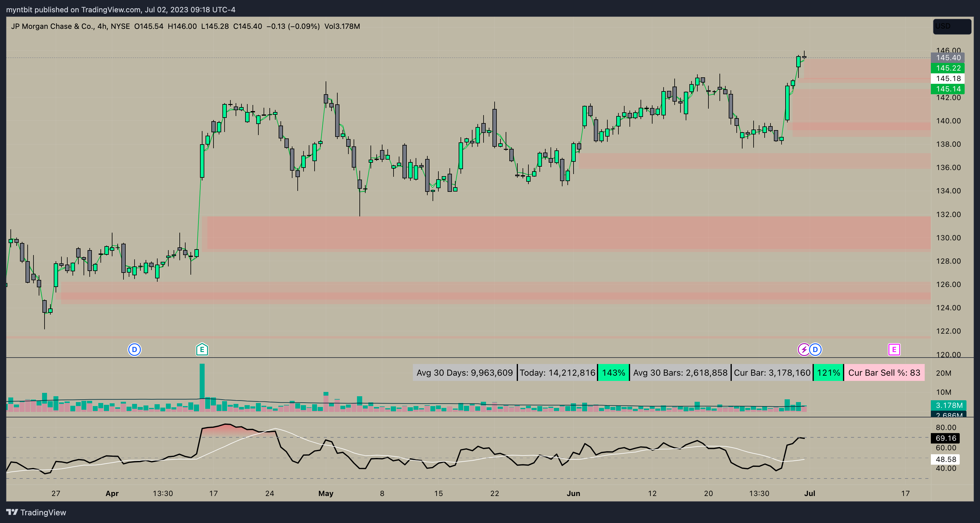Click the pink Cur Bar Sell % cell
Viewport: 980px width, 523px height.
pos(884,373)
